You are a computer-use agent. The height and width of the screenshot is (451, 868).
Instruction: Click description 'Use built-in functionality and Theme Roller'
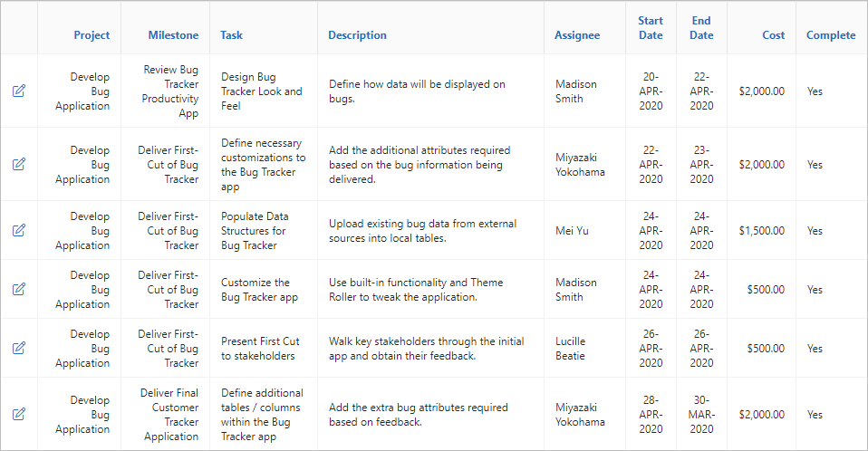pos(416,290)
